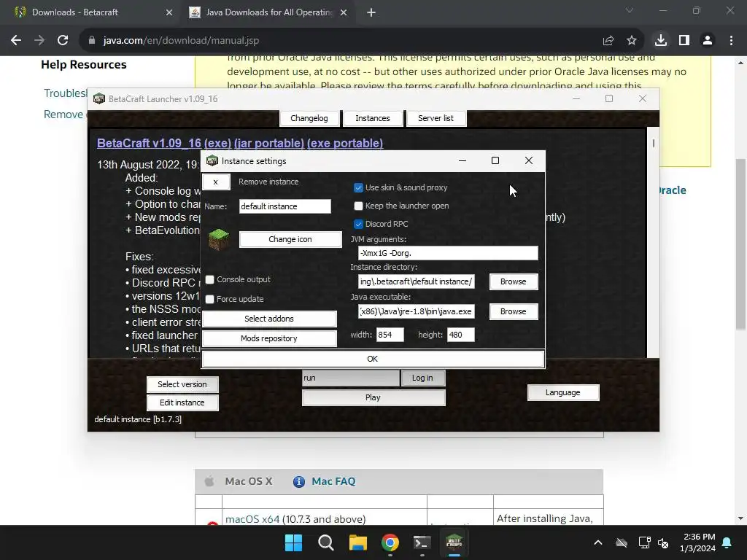747x560 pixels.
Task: Click the instance Name field
Action: click(x=285, y=206)
